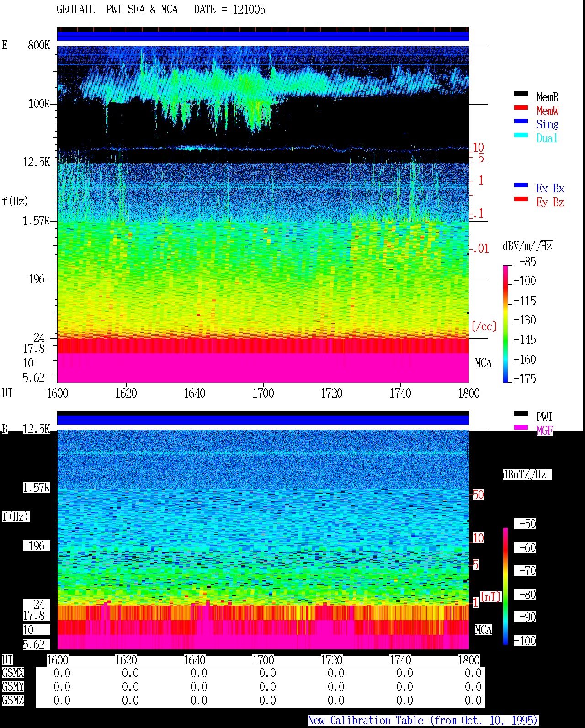Click the blue mode bar above E panel

pos(263,36)
